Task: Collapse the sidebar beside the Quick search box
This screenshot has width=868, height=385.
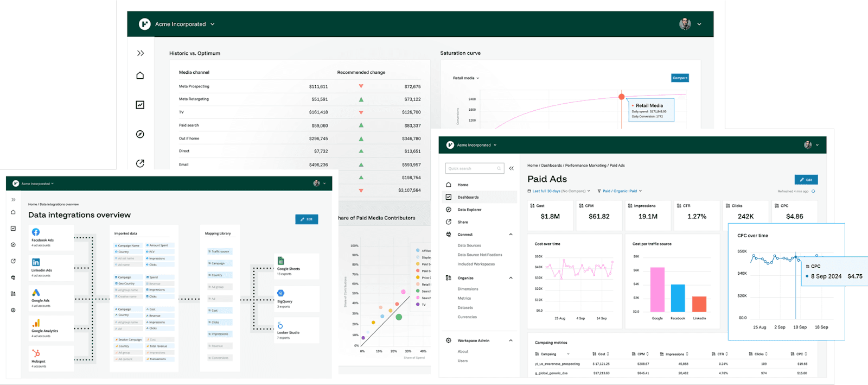Action: pyautogui.click(x=511, y=168)
